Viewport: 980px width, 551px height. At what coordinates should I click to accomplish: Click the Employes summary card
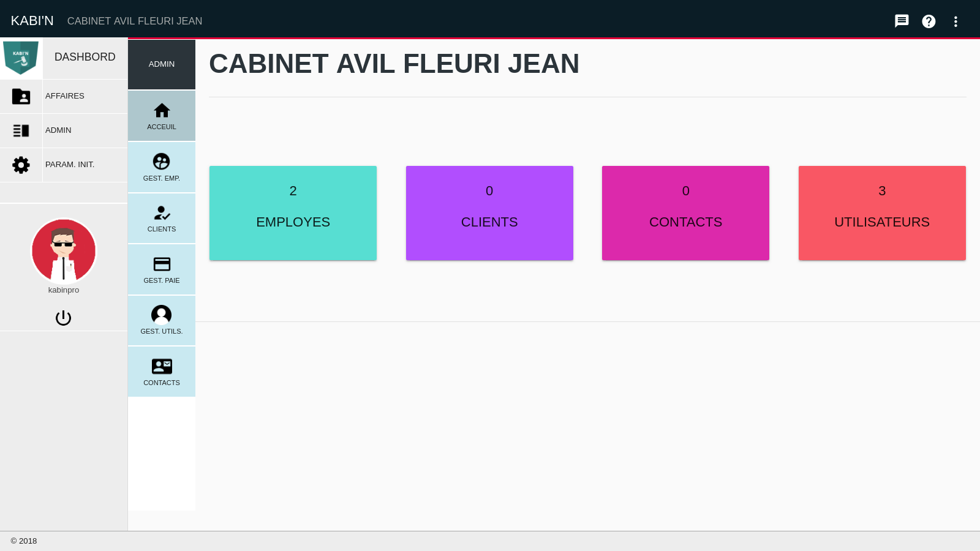[293, 213]
